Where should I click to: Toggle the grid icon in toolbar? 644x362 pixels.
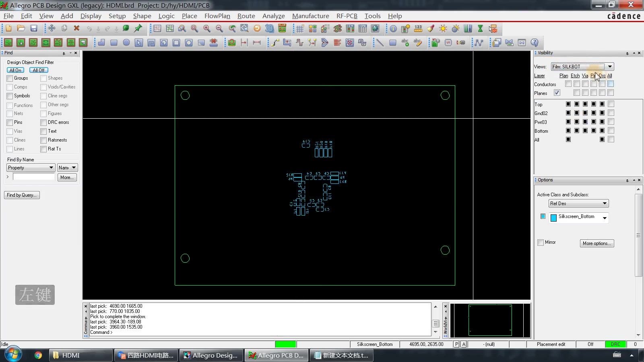[x=300, y=29]
